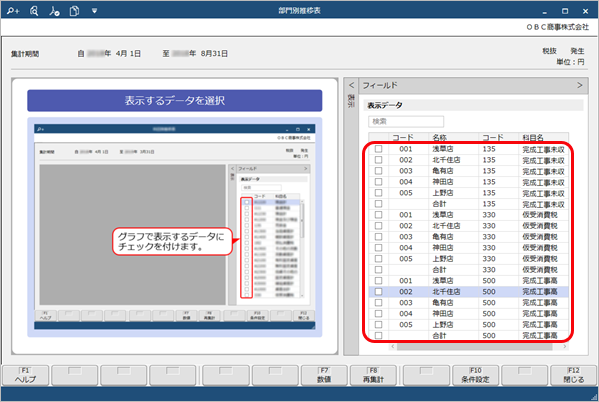The image size is (599, 402).
Task: Check the box for 001 浅草店 code 135
Action: [378, 149]
